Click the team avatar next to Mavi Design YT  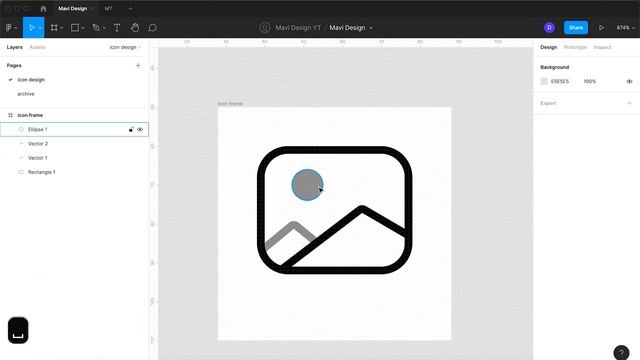[x=264, y=28]
